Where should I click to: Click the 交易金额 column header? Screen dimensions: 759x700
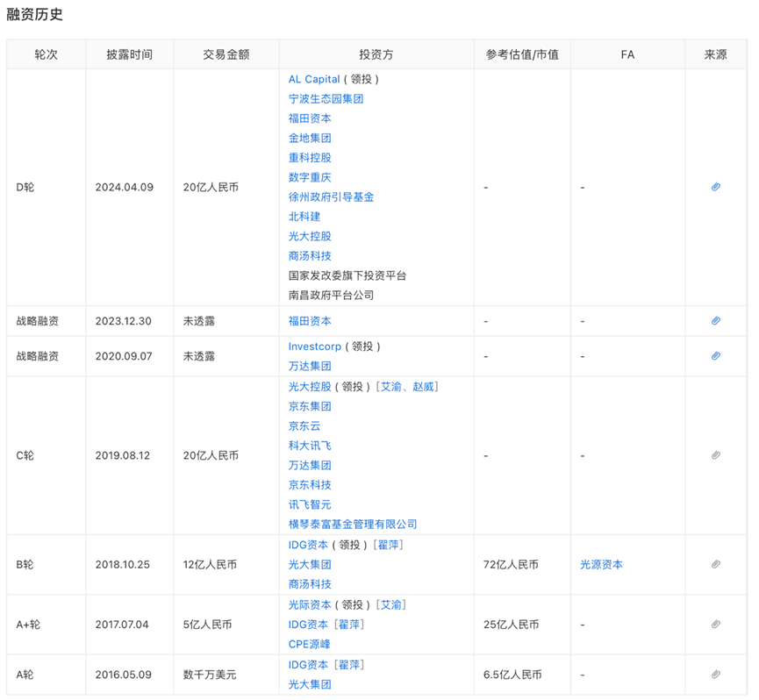[x=226, y=54]
